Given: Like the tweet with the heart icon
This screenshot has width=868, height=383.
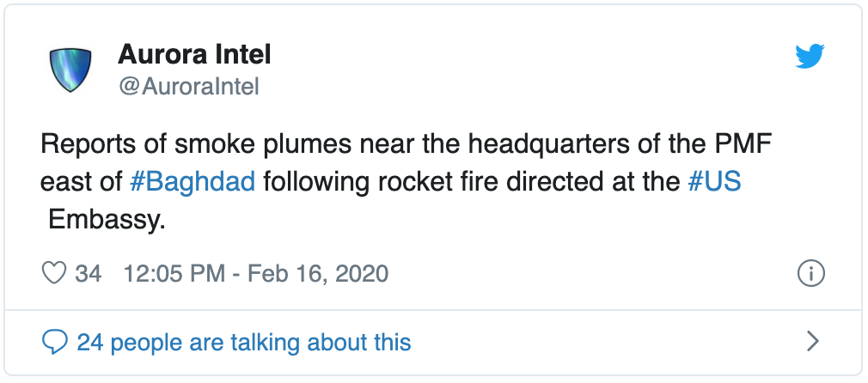Looking at the screenshot, I should click(x=54, y=273).
